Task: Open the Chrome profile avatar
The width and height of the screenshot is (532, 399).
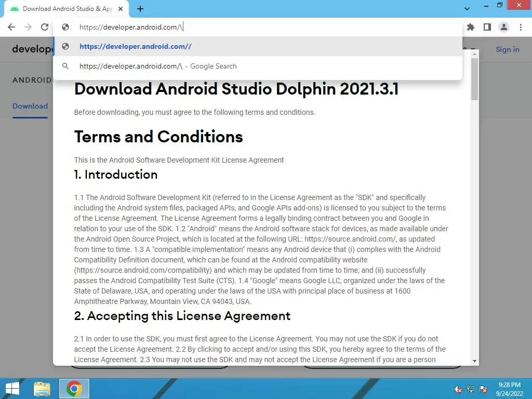Action: coord(504,27)
